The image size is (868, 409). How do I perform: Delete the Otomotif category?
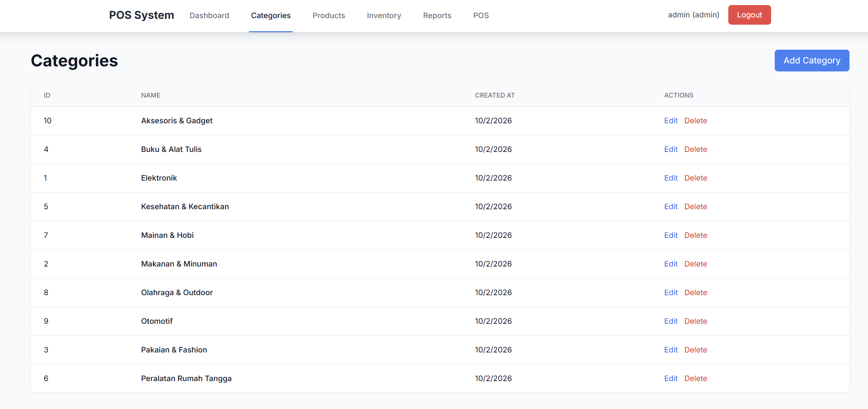(x=696, y=321)
